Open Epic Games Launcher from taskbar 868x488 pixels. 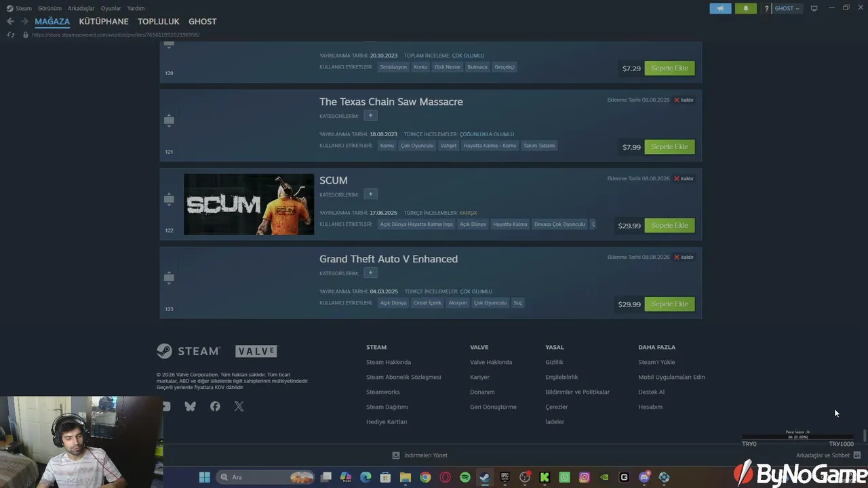point(505,477)
